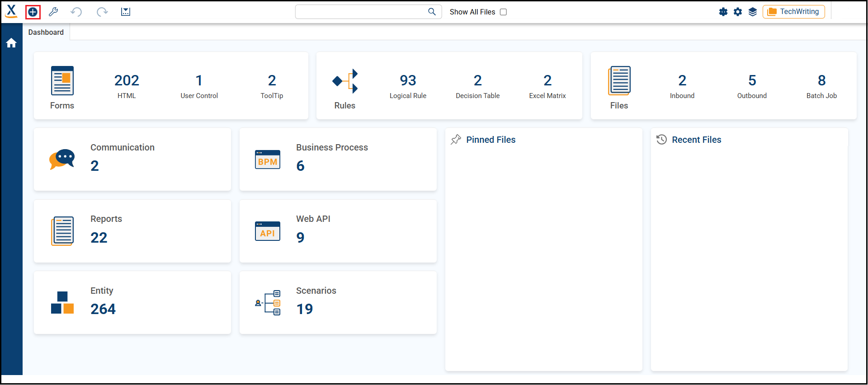
Task: Open the Business Process card
Action: (338, 159)
